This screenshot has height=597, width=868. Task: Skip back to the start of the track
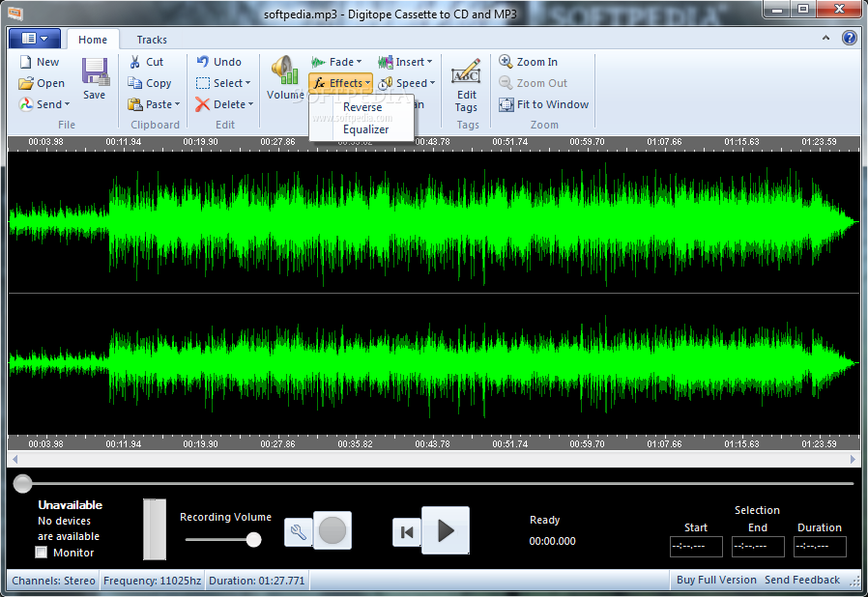[406, 532]
